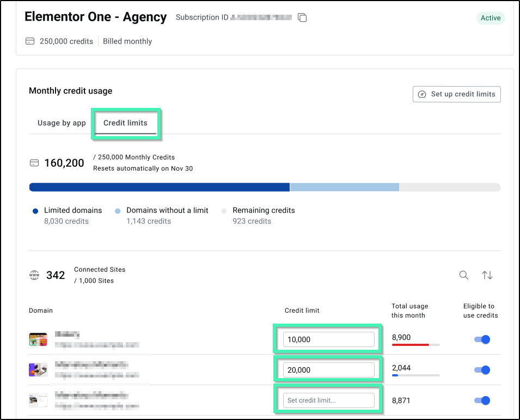The image size is (520, 420).
Task: Click the Limited domains legend dot
Action: [x=35, y=211]
